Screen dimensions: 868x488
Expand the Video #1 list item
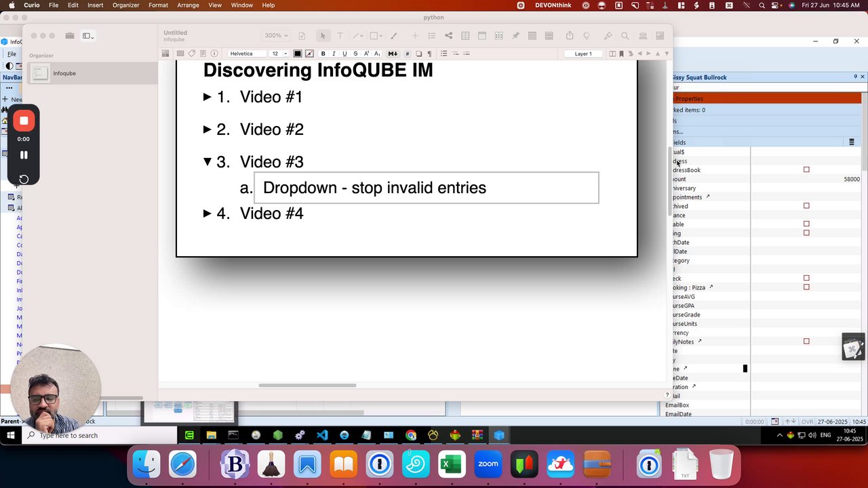point(208,97)
